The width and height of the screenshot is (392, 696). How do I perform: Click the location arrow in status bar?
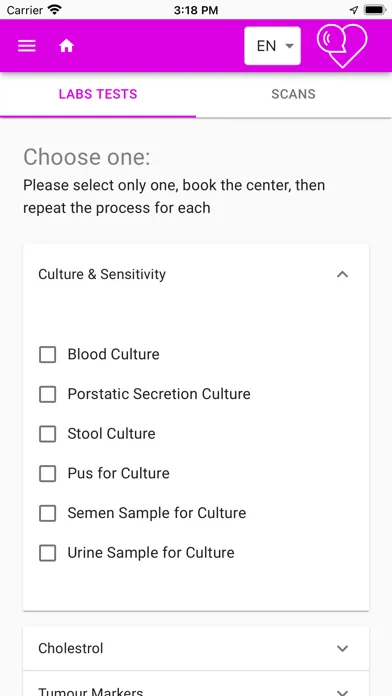(354, 10)
